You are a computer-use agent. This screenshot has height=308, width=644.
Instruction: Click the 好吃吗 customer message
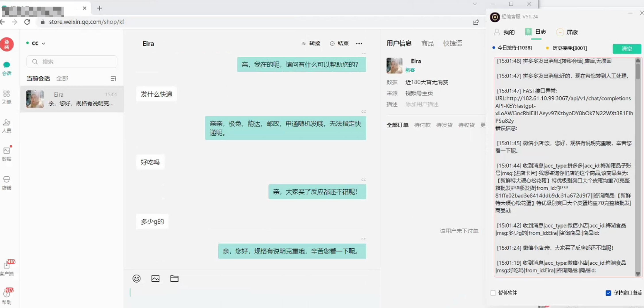click(150, 162)
